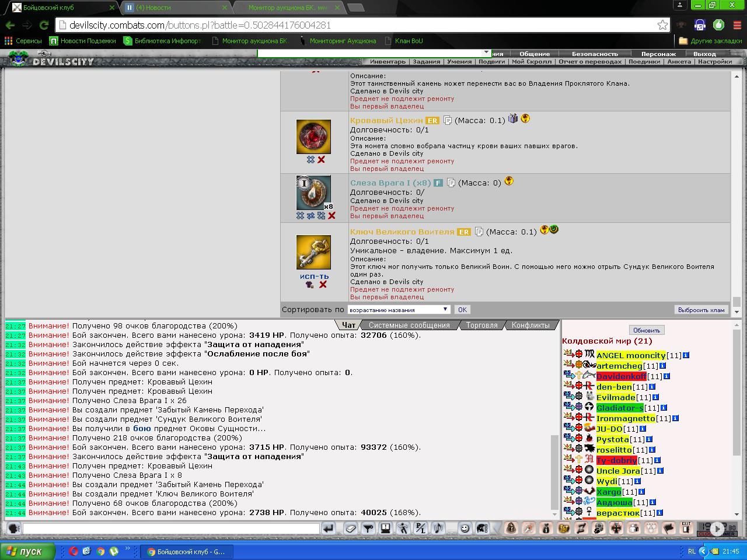Click the Слеза Врага I item thumbnail
The image size is (747, 560).
tap(313, 192)
